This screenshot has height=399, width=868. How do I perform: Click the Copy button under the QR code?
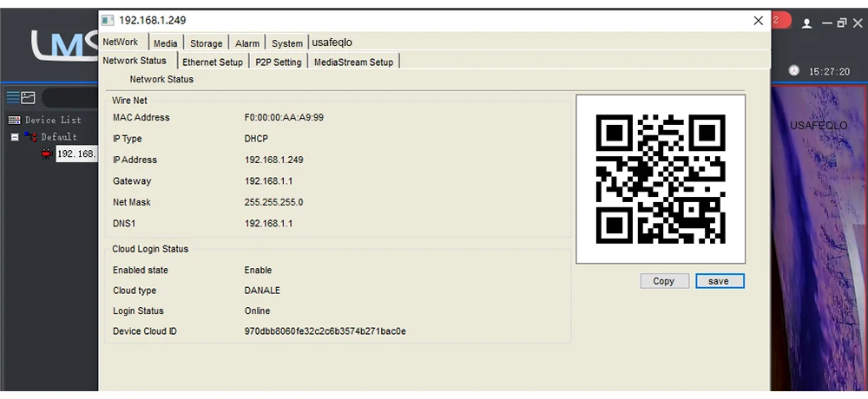click(664, 281)
